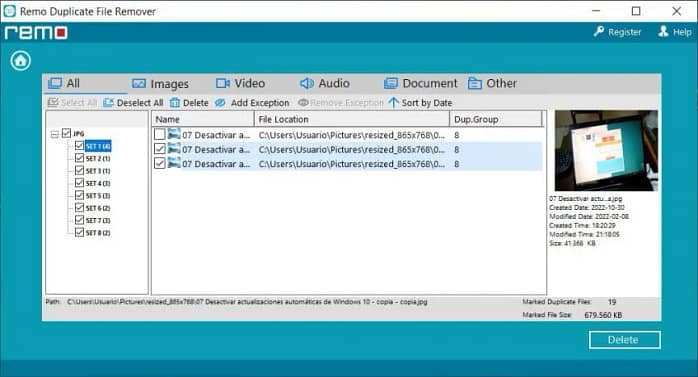The image size is (698, 377).
Task: Select the SET 7 (3) tree label
Action: 98,220
